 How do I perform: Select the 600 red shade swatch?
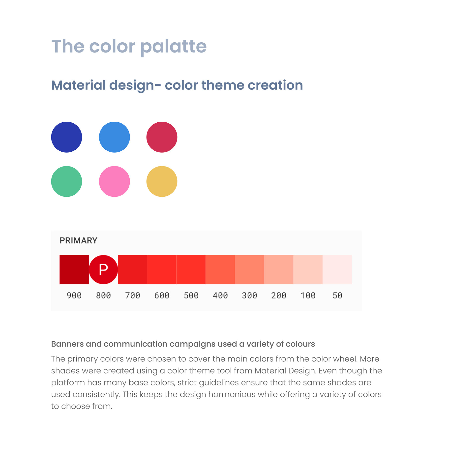[162, 270]
